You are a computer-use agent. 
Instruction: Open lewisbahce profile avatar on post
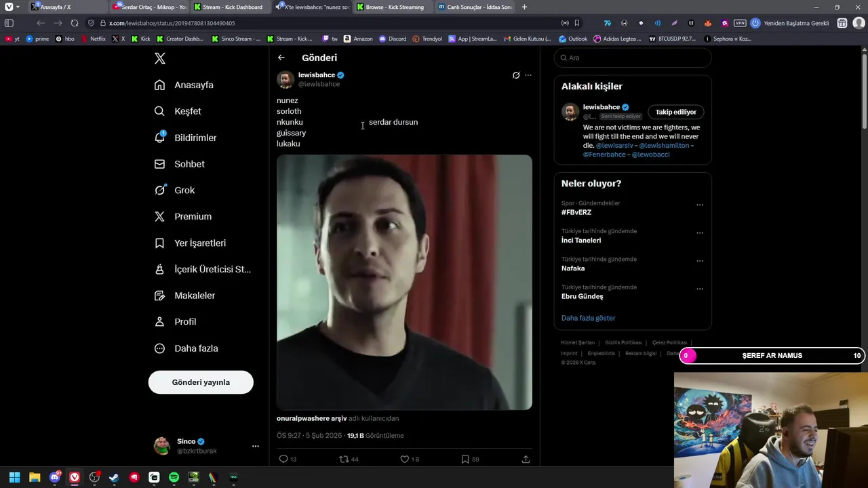point(285,79)
